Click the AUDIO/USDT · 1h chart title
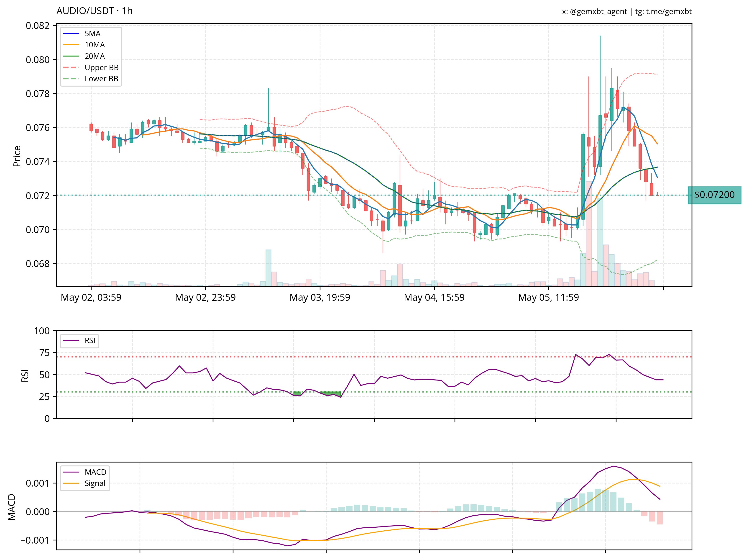The width and height of the screenshot is (744, 560). pyautogui.click(x=95, y=11)
